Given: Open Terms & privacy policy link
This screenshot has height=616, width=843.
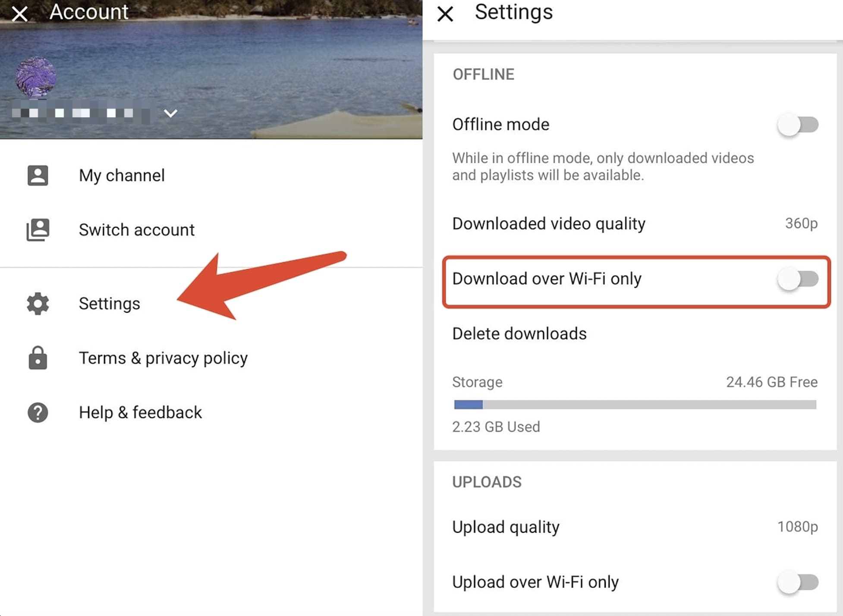Looking at the screenshot, I should [163, 358].
